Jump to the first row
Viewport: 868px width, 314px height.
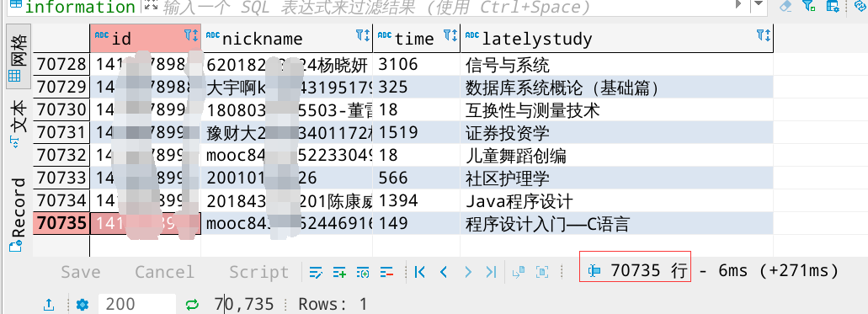coord(419,272)
